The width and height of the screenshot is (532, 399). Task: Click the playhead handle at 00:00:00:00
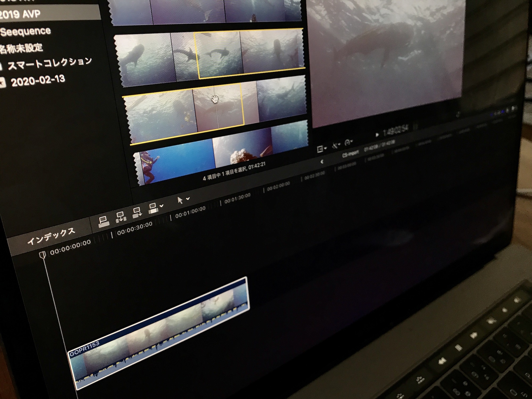(x=43, y=255)
